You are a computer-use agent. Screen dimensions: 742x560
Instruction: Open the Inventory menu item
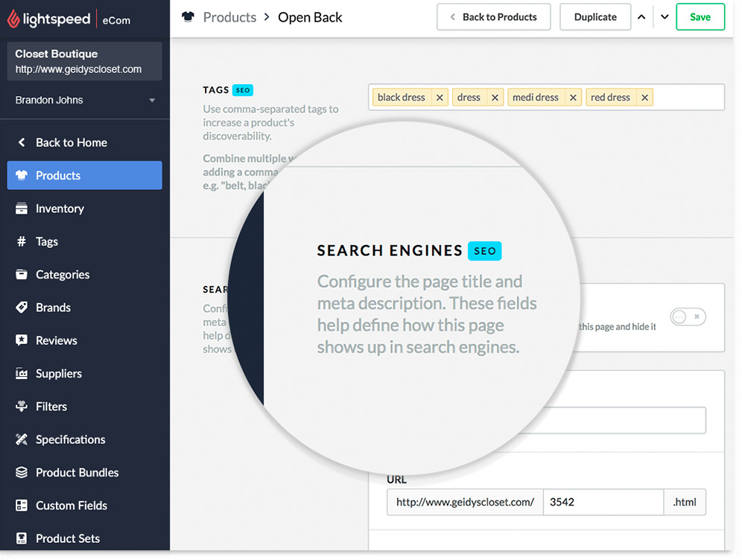click(x=85, y=208)
